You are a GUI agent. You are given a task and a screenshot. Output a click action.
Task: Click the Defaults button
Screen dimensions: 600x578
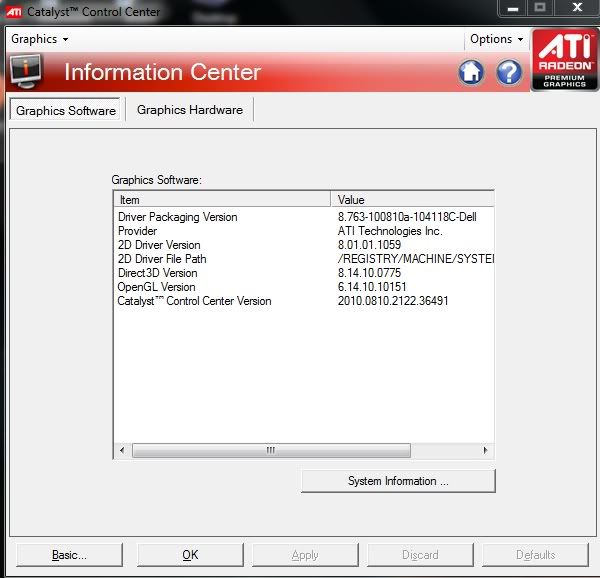click(x=535, y=555)
